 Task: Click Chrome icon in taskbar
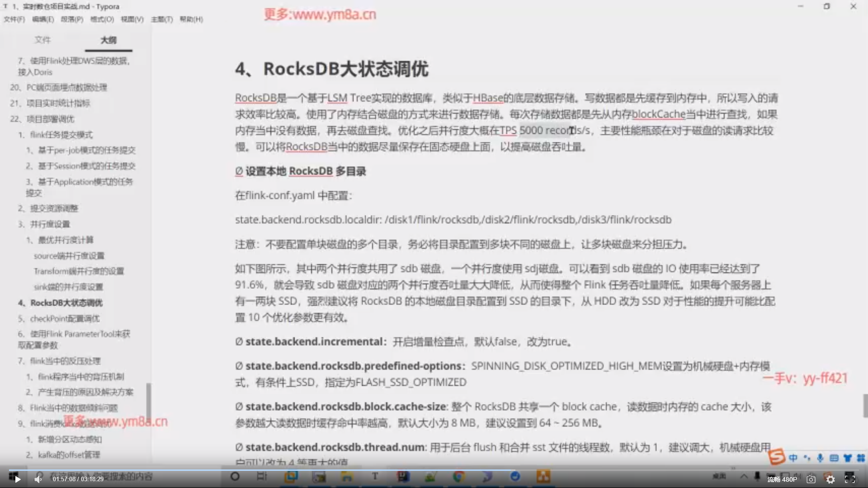[458, 476]
